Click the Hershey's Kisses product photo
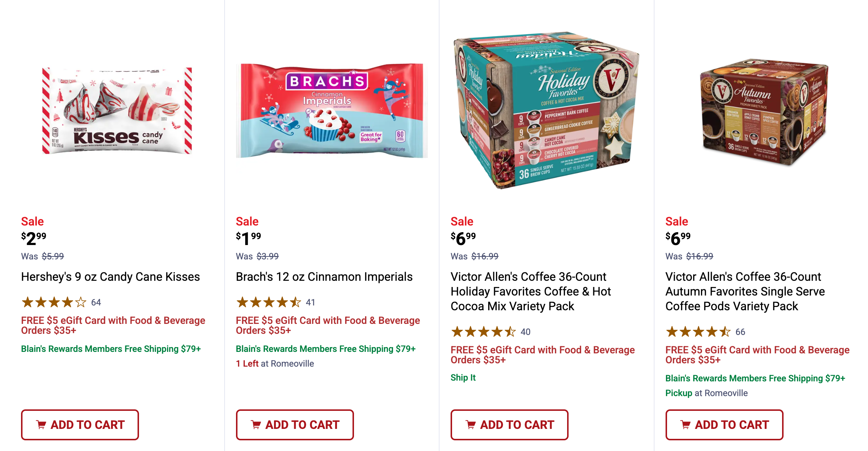868x451 pixels. coord(115,111)
